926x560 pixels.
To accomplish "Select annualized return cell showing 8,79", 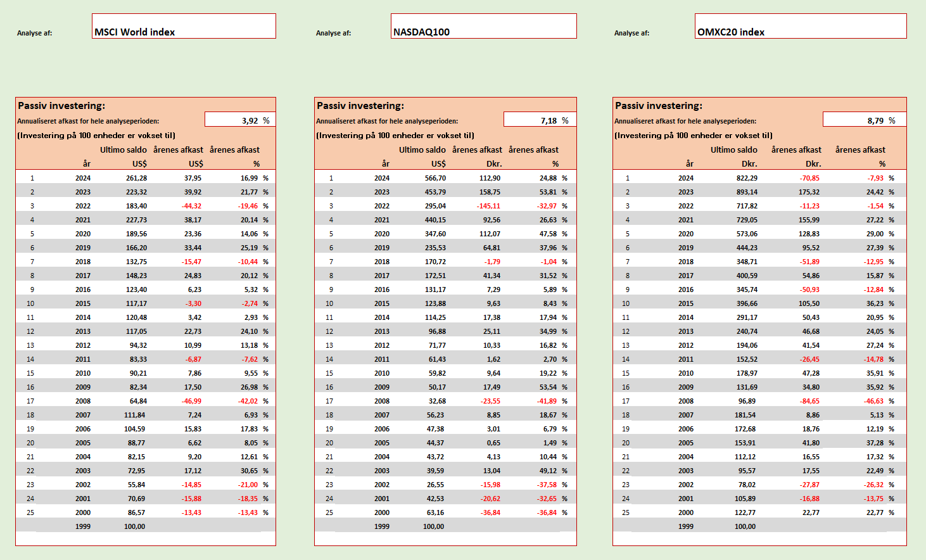I will click(865, 120).
